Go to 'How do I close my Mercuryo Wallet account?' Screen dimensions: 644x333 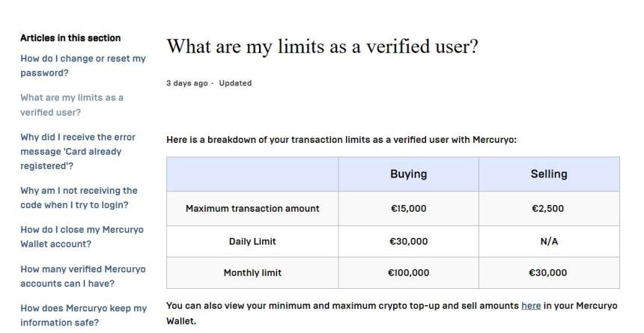[82, 236]
